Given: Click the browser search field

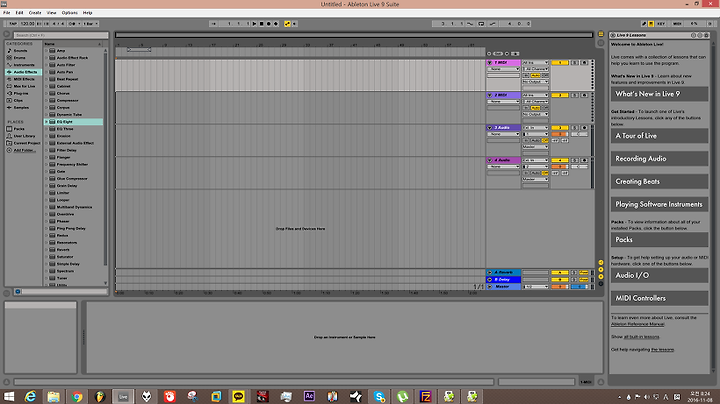Looking at the screenshot, I should point(61,35).
